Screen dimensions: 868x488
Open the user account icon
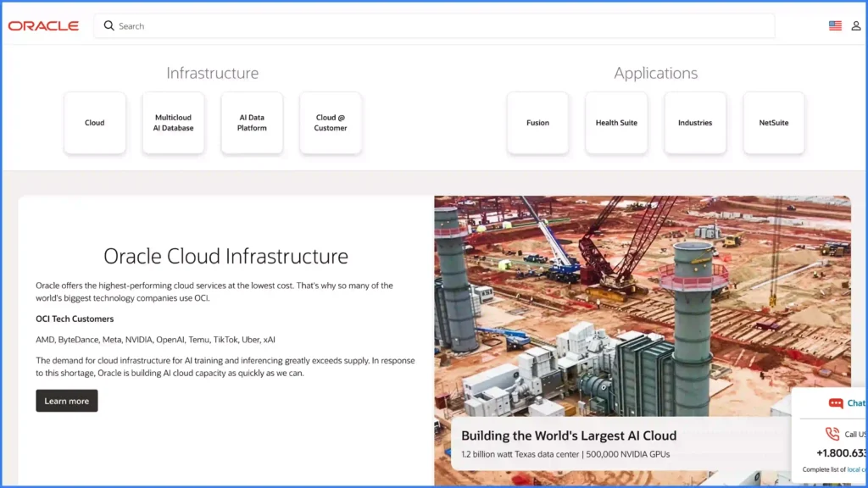(856, 25)
